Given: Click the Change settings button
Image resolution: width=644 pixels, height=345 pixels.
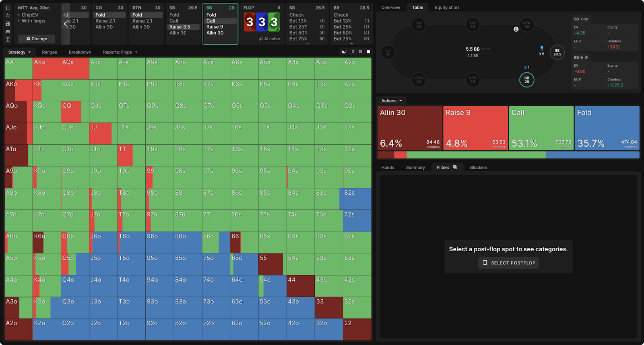Looking at the screenshot, I should [37, 39].
